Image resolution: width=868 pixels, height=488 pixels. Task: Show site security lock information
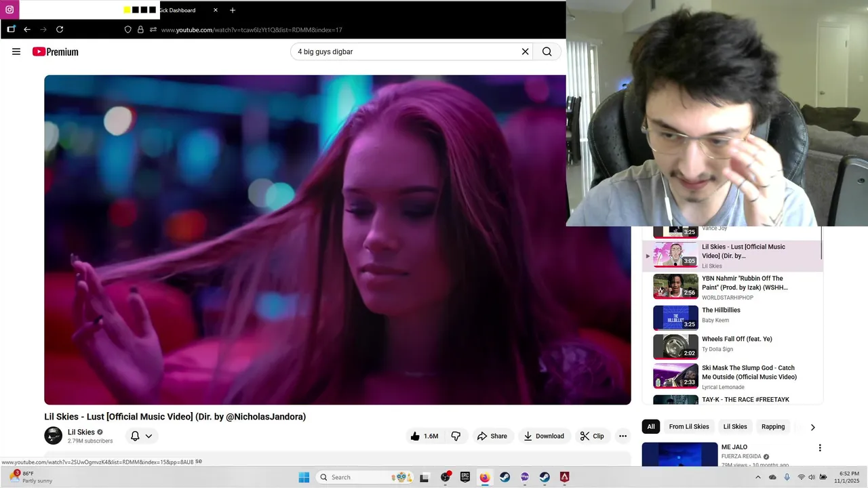coord(140,30)
